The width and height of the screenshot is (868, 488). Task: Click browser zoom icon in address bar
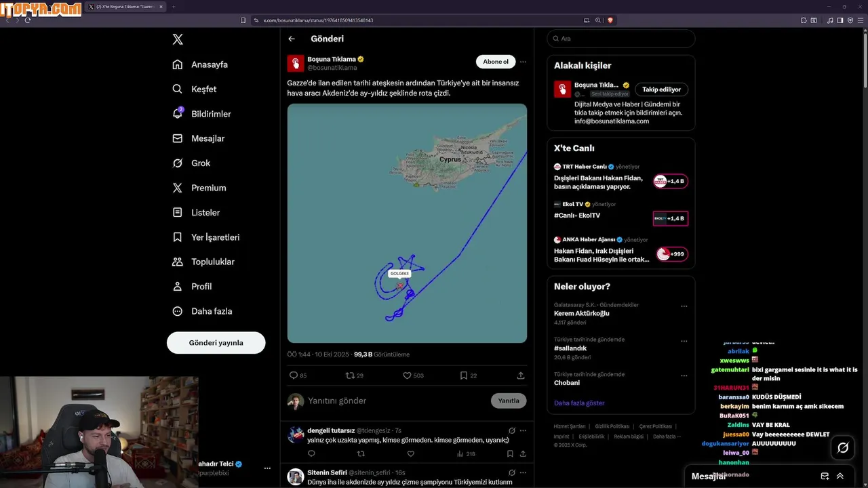[598, 20]
